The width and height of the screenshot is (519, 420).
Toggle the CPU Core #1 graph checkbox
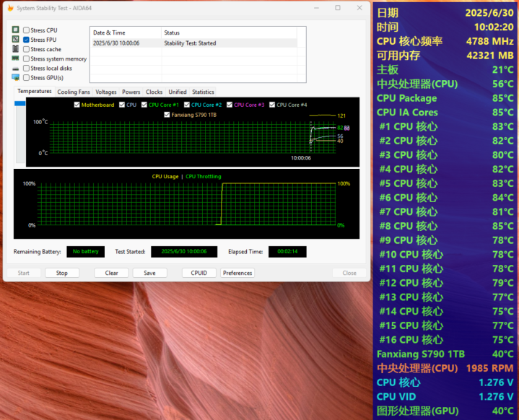[x=144, y=105]
